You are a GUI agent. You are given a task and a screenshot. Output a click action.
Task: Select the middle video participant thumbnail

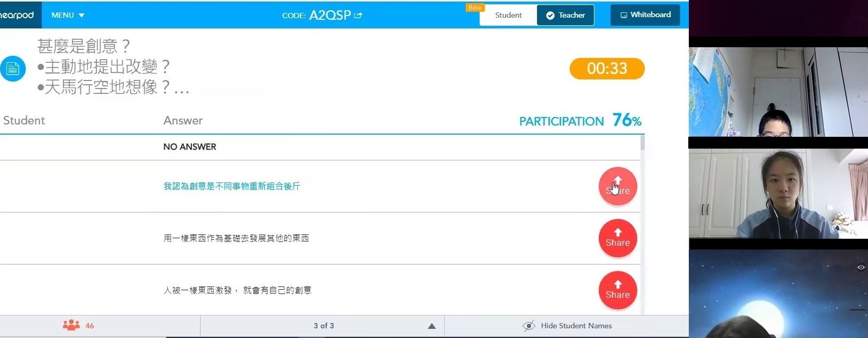click(x=778, y=194)
